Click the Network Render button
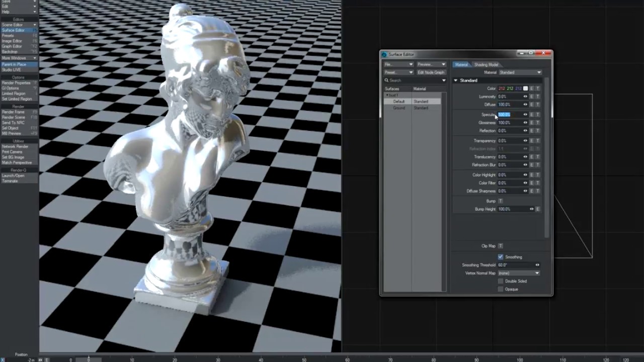644x362 pixels. pyautogui.click(x=20, y=146)
